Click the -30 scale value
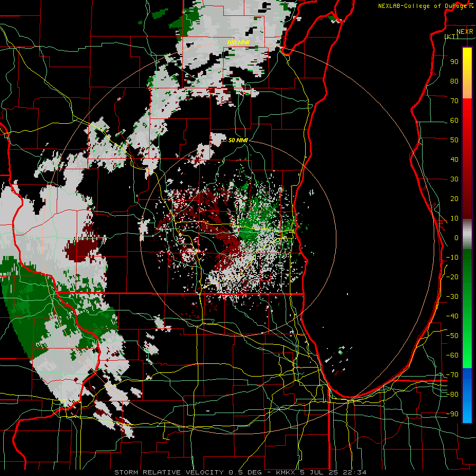The height and width of the screenshot is (476, 476). coord(452,297)
